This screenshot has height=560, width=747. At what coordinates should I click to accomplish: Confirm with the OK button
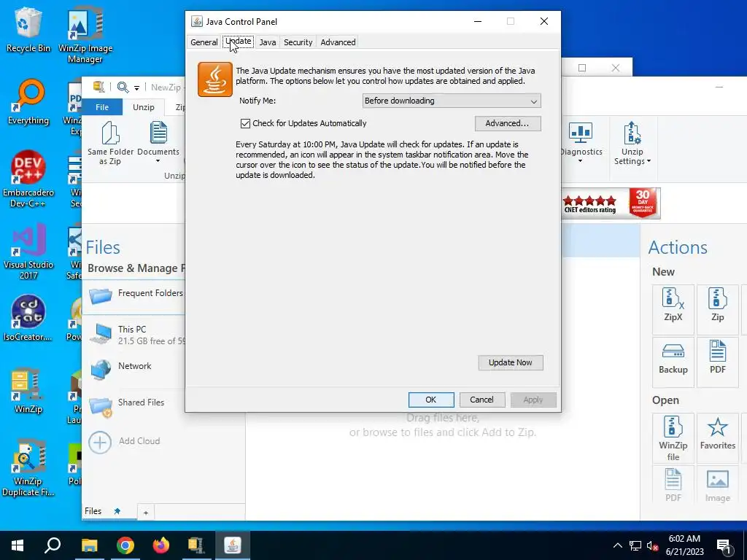click(x=430, y=400)
